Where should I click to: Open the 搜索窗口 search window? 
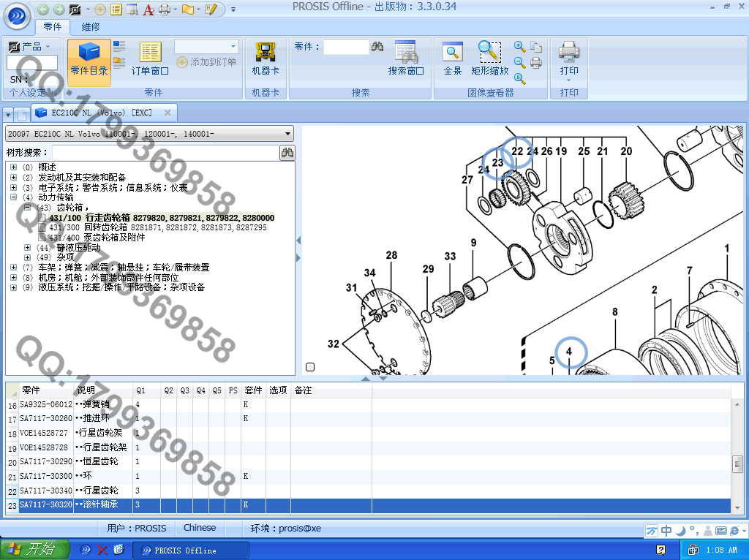(406, 60)
